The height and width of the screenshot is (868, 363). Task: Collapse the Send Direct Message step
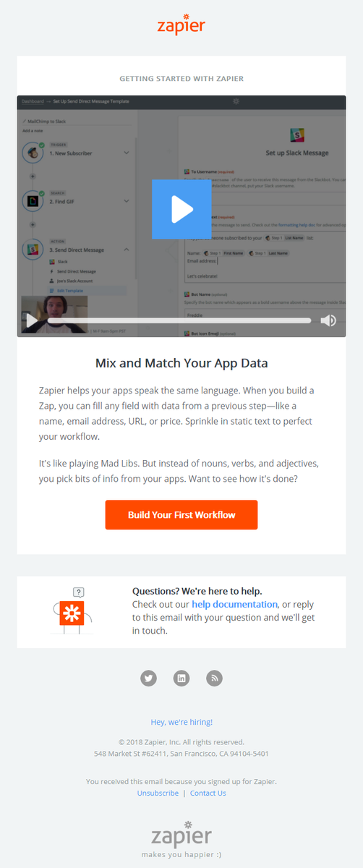coord(127,250)
